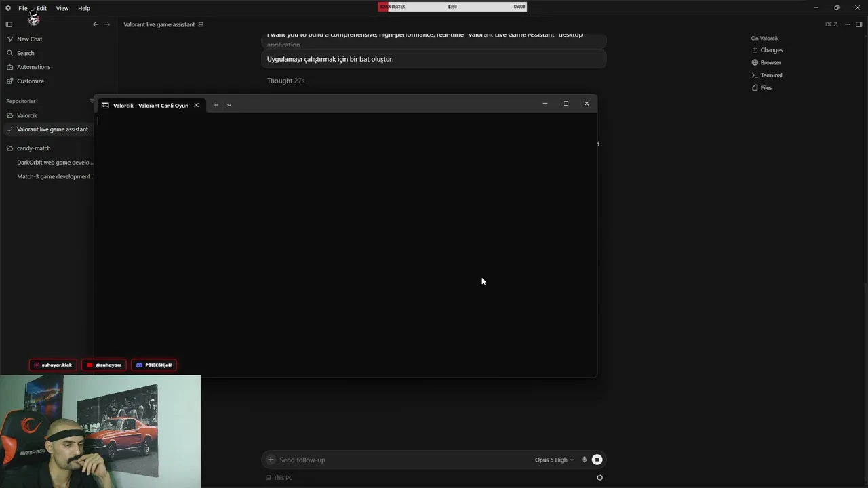This screenshot has width=868, height=488.
Task: Go back using the left arrow
Action: [96, 24]
